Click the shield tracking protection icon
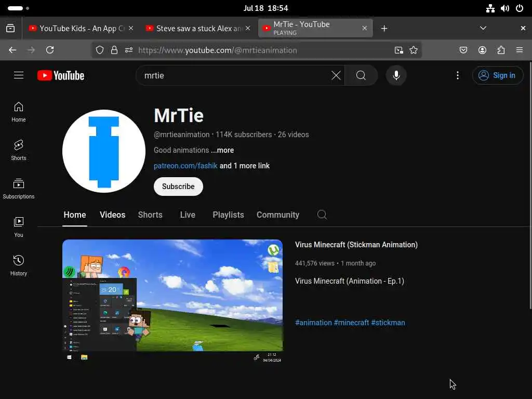The width and height of the screenshot is (532, 399). point(99,50)
